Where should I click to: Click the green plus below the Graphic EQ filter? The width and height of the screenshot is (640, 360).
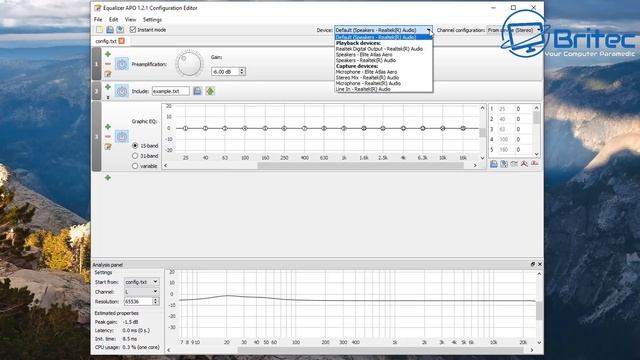[108, 178]
